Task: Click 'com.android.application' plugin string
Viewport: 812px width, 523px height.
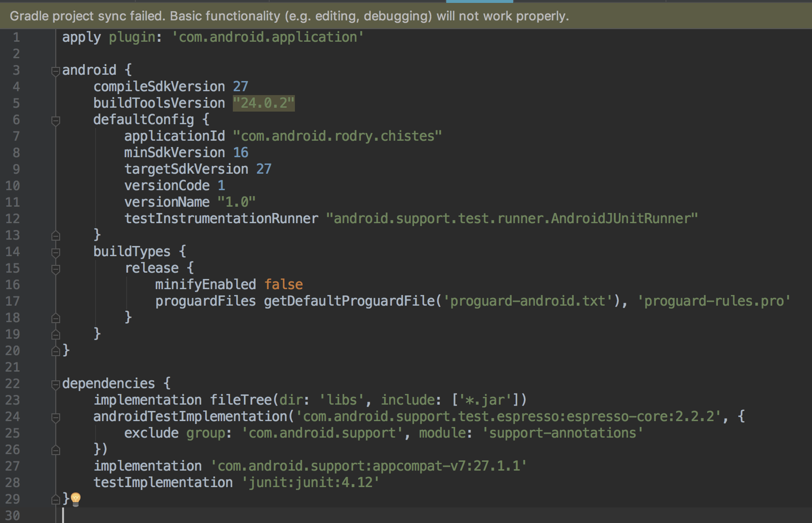Action: pos(268,37)
